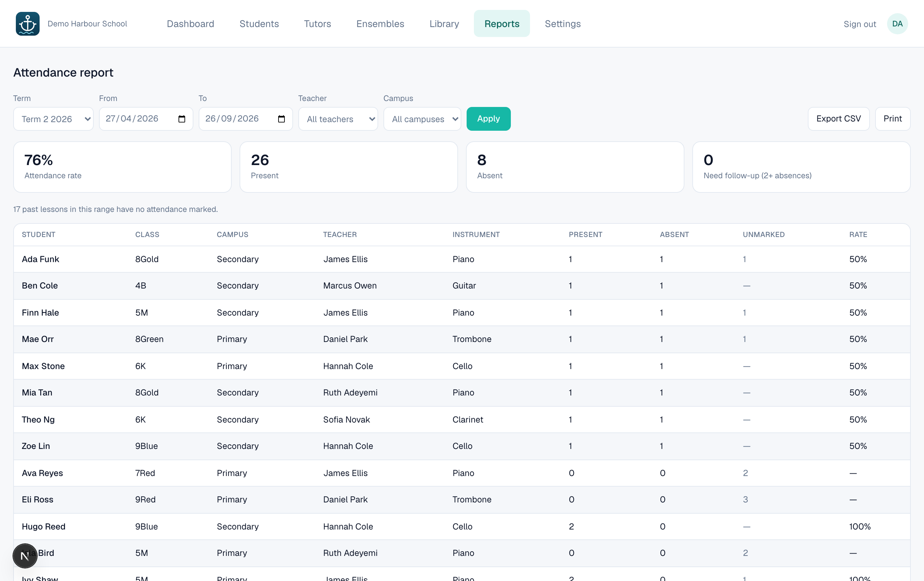Go to the Dashboard tab
This screenshot has height=581, width=924.
pyautogui.click(x=190, y=24)
